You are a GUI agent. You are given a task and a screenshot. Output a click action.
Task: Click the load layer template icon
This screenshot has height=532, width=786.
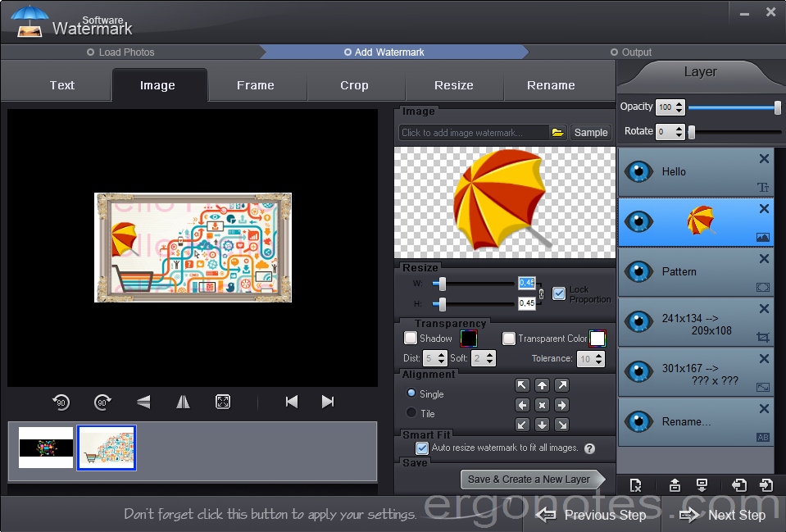pyautogui.click(x=739, y=485)
